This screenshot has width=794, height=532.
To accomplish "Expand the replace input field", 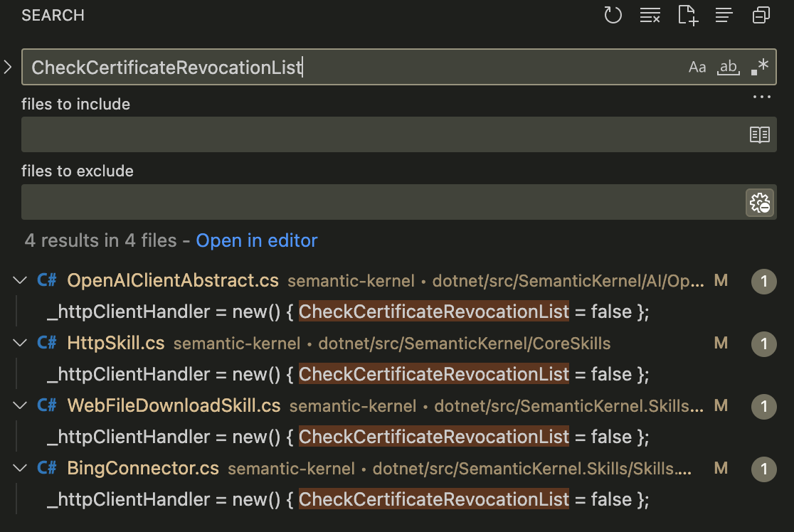I will (7, 67).
